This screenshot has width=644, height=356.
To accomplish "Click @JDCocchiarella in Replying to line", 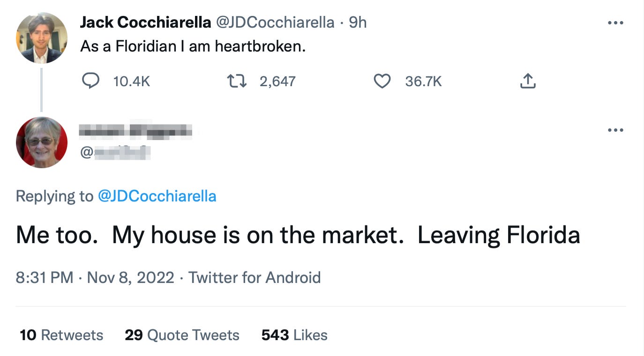I will point(157,196).
